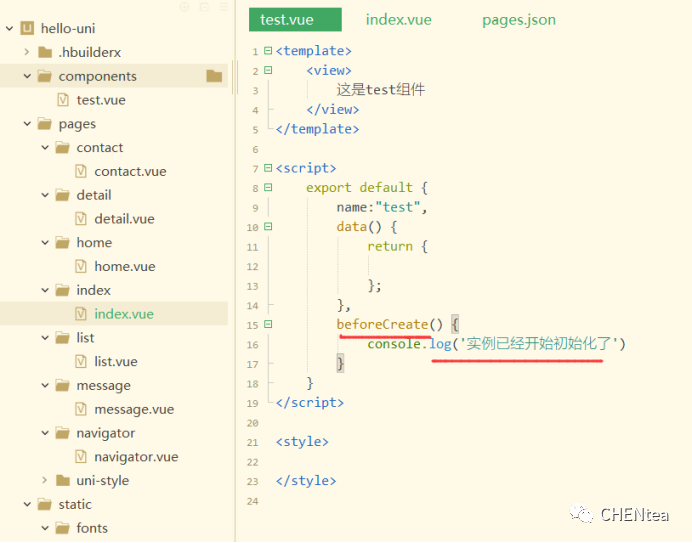Fold the beforeCreate block at line 15
The image size is (692, 543).
point(268,325)
